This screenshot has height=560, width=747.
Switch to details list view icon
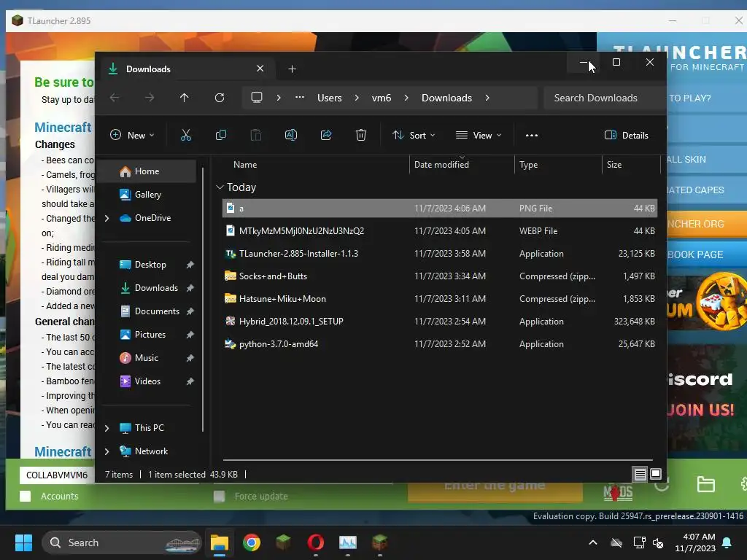640,474
